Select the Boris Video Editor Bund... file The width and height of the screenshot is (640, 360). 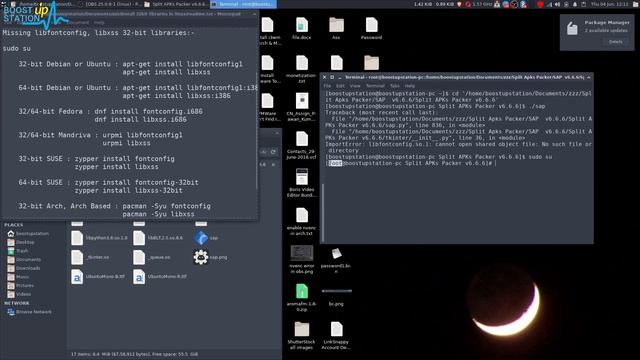point(302,182)
